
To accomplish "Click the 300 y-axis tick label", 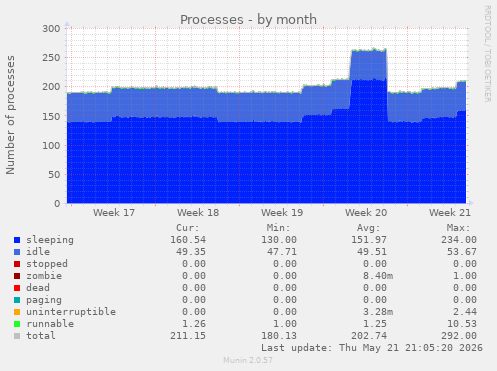I will (x=51, y=29).
